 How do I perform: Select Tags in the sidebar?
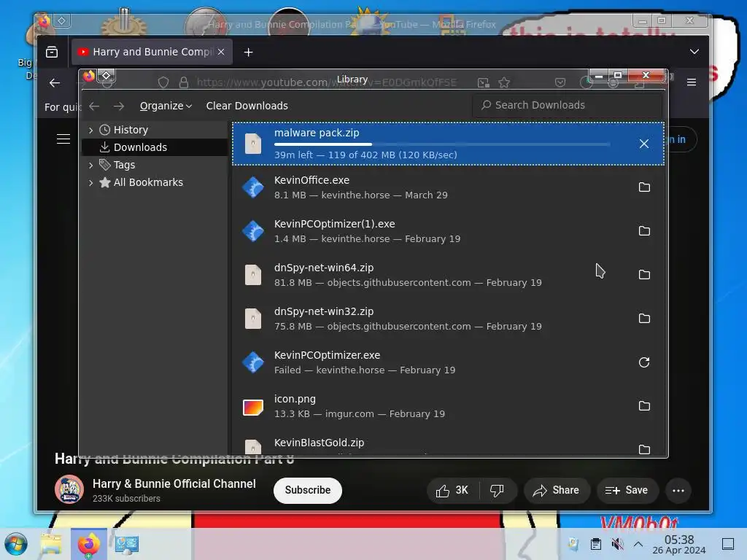pos(124,165)
